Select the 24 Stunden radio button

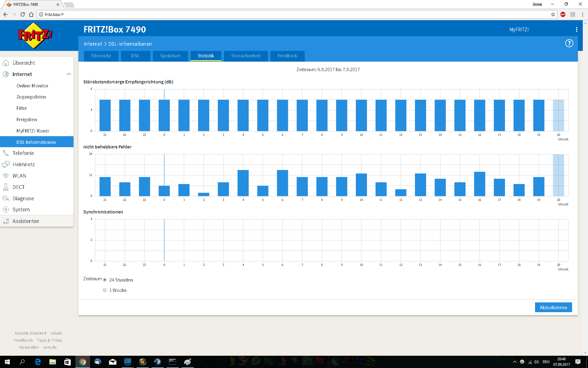[x=105, y=280]
